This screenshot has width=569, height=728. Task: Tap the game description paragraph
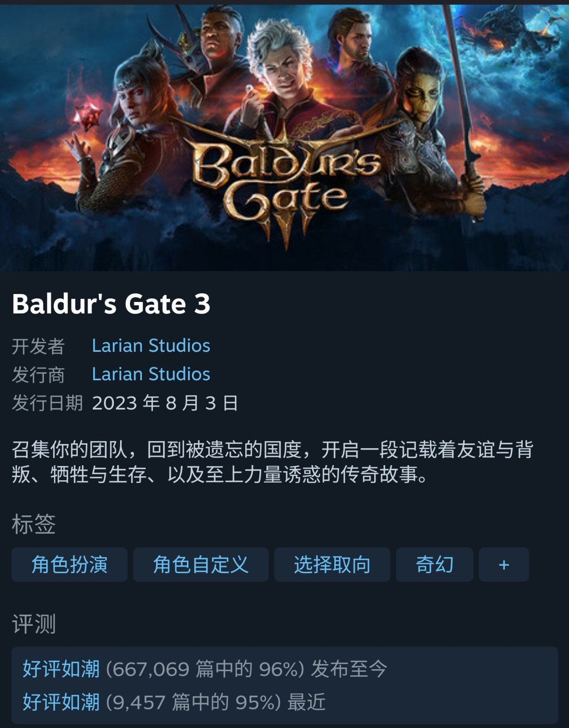point(272,462)
